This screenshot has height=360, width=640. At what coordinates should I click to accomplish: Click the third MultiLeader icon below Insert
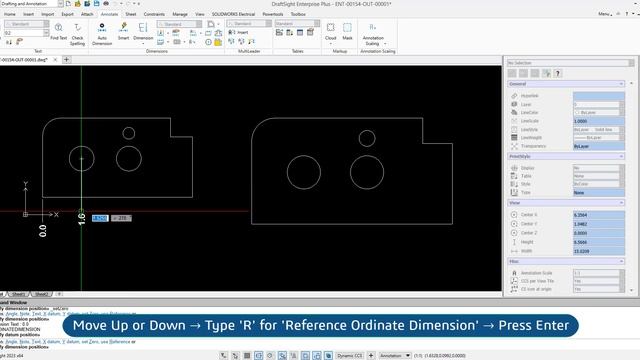click(x=251, y=42)
